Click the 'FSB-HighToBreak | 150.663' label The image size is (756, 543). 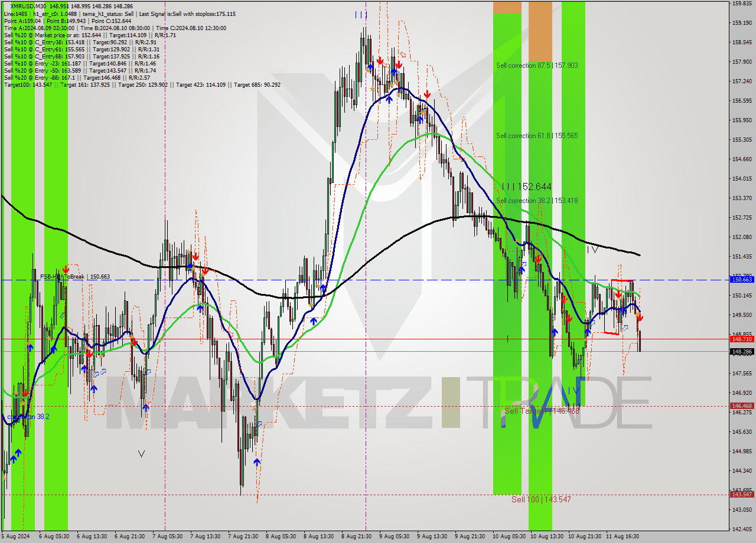tap(75, 276)
